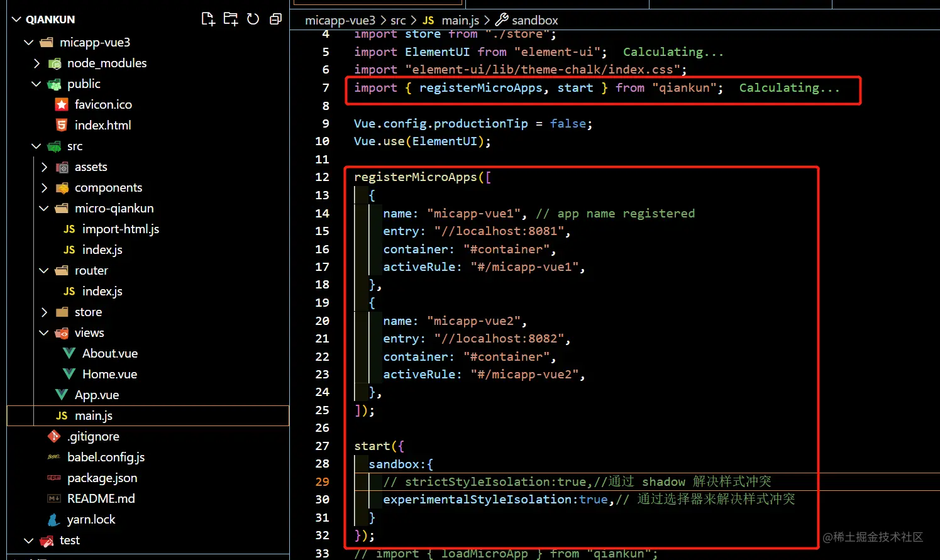Collapse the micro-qiankun folder chevron
Viewport: 940px width, 560px height.
(44, 208)
